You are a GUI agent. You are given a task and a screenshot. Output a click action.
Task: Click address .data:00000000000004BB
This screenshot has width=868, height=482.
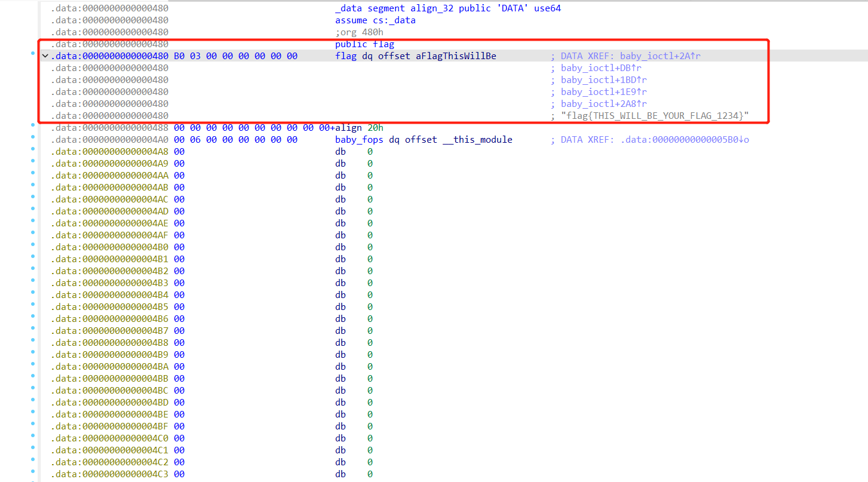tap(109, 379)
